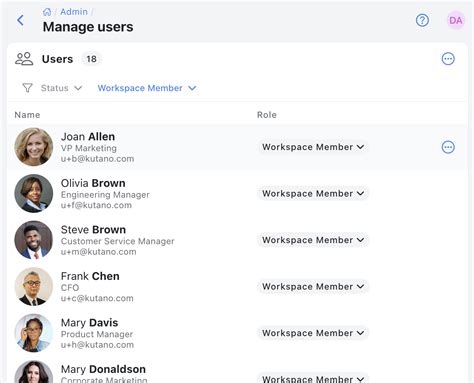This screenshot has height=383, width=474.
Task: Click the VP Marketing job title
Action: click(x=89, y=148)
